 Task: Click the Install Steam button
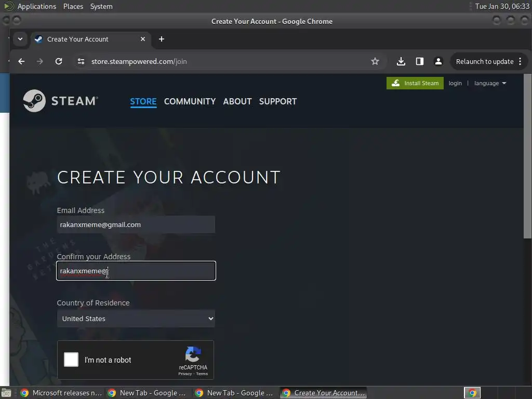(x=415, y=83)
